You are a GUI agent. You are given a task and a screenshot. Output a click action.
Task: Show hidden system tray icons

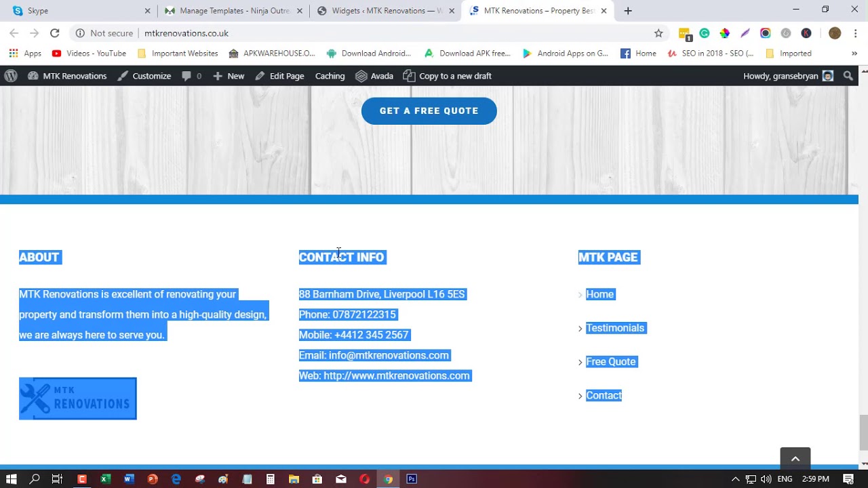[735, 479]
